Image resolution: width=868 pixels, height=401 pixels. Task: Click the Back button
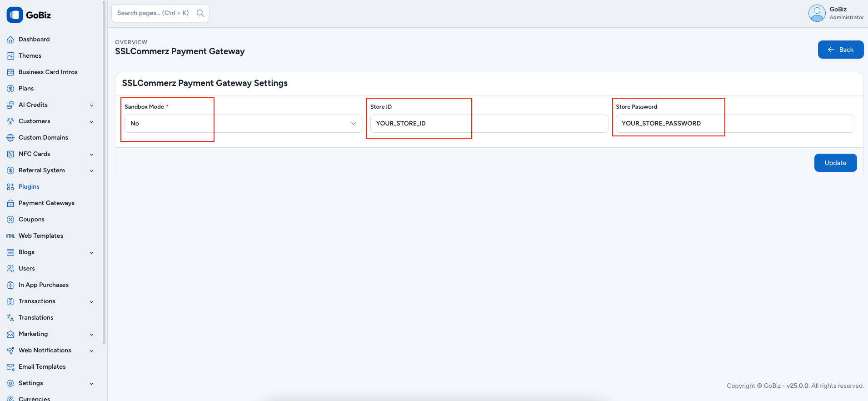[x=841, y=50]
